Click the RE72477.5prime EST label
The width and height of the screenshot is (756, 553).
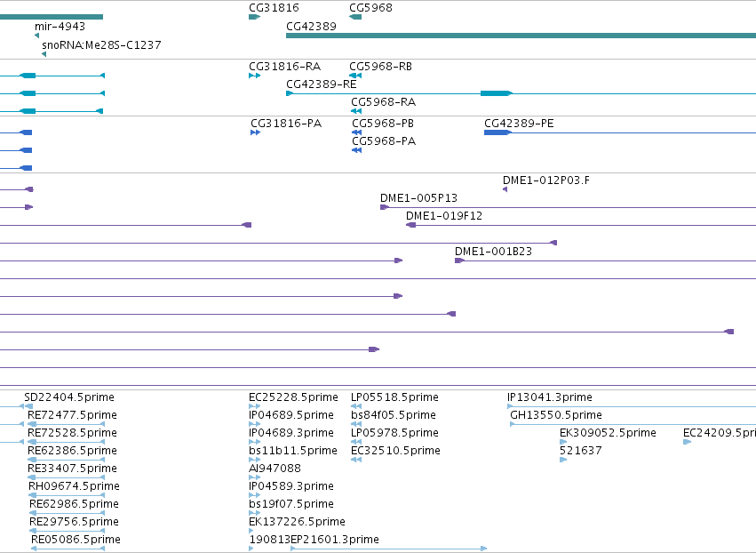(72, 415)
